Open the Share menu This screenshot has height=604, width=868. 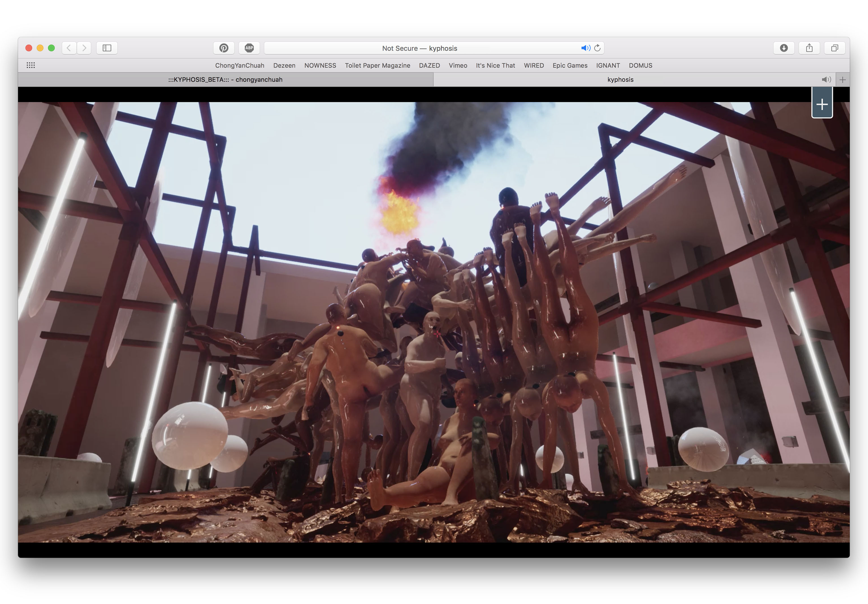[809, 48]
